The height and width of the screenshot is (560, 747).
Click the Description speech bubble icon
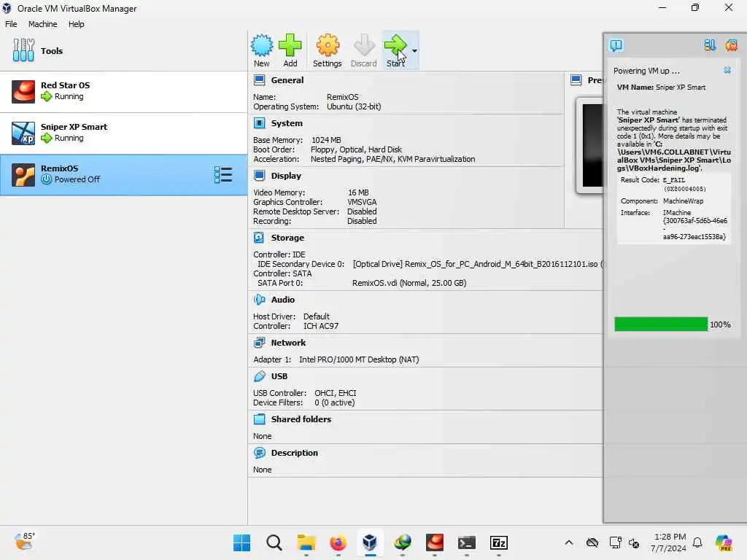pos(259,452)
